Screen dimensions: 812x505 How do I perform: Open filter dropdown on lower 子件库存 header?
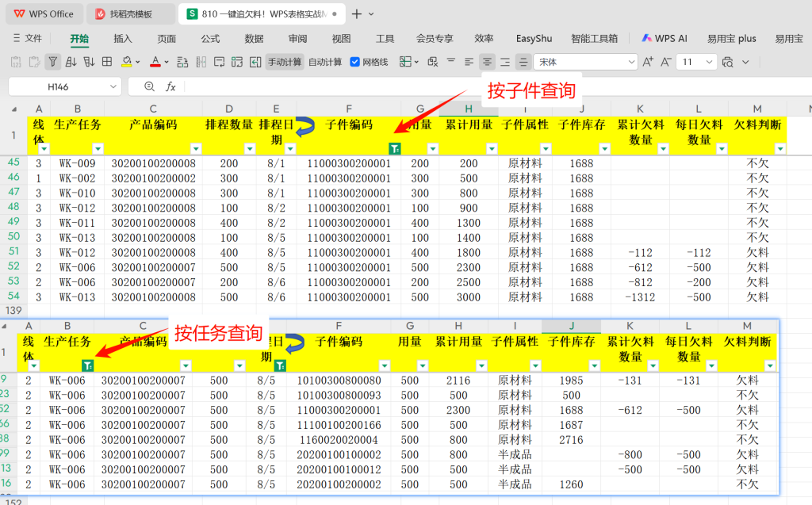(x=594, y=365)
